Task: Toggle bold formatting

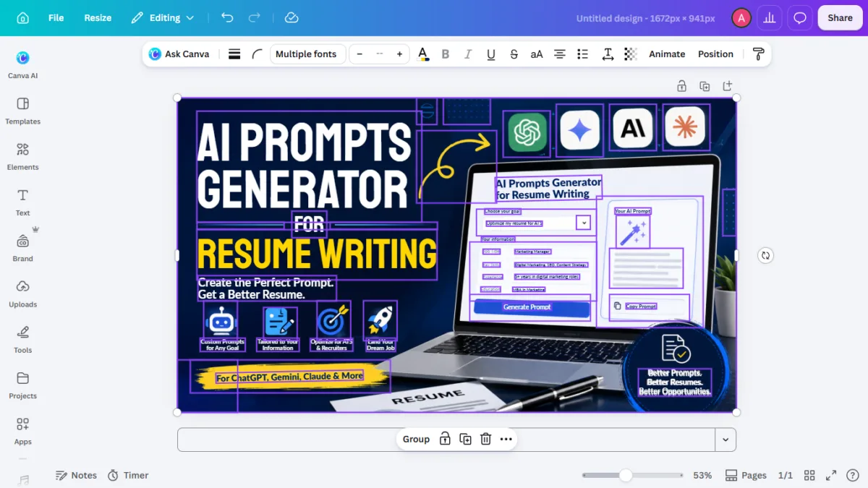Action: click(x=446, y=54)
